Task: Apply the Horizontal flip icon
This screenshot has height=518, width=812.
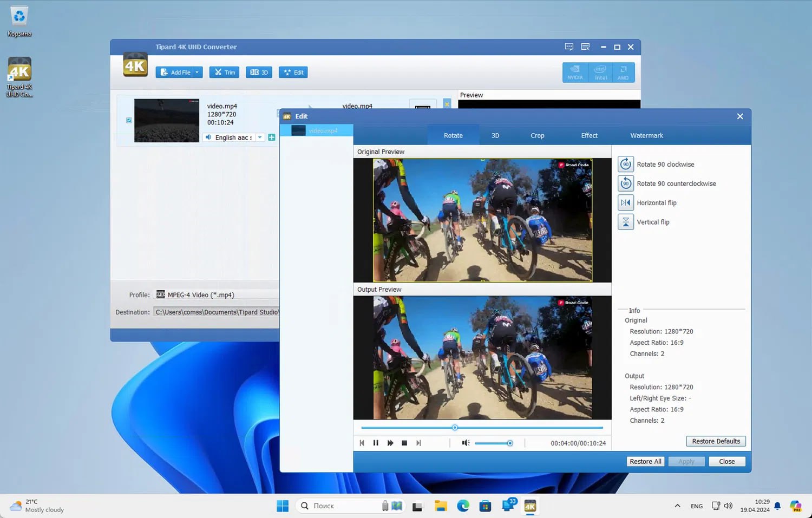Action: click(x=625, y=202)
